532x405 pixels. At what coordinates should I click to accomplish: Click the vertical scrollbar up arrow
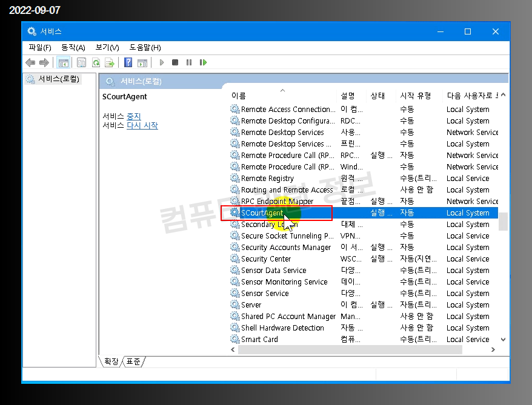503,95
